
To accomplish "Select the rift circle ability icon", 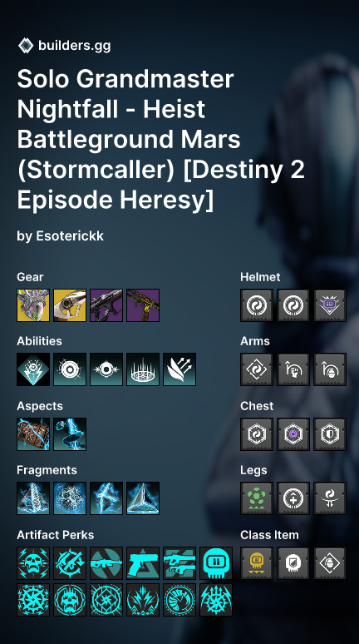I will (143, 369).
